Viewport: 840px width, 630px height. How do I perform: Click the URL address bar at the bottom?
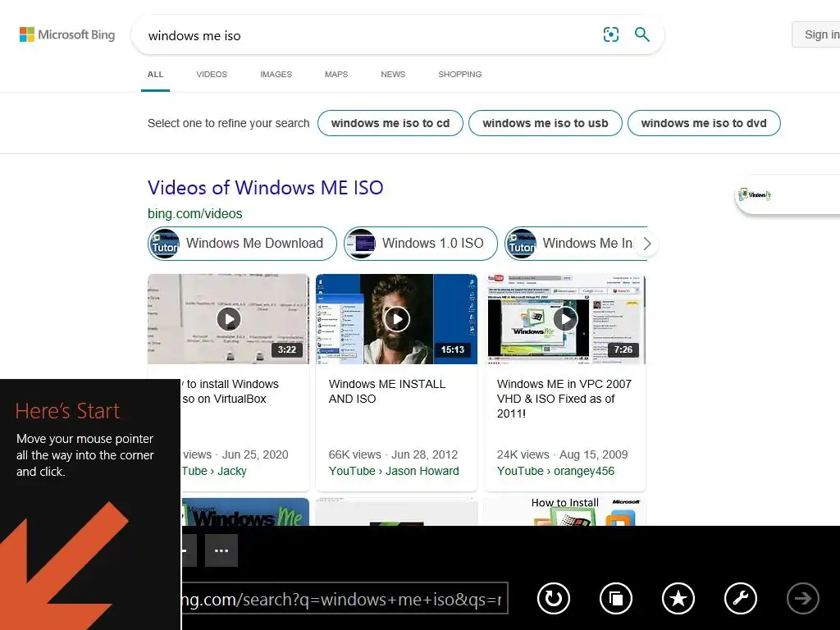tap(345, 598)
